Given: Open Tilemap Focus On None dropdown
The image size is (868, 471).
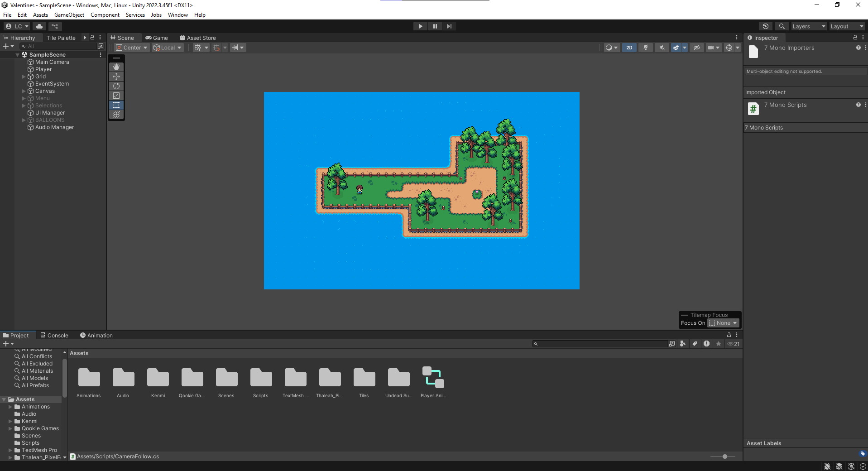Looking at the screenshot, I should tap(724, 323).
